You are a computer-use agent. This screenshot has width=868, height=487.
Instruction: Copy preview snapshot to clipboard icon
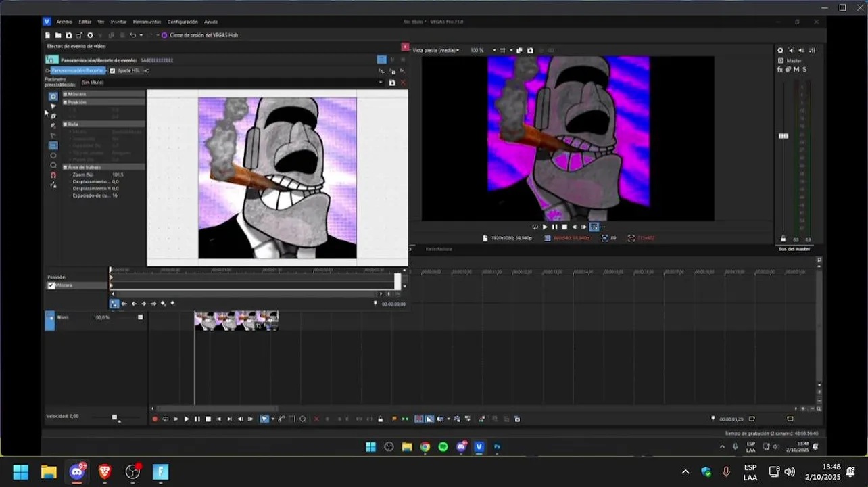pyautogui.click(x=520, y=51)
